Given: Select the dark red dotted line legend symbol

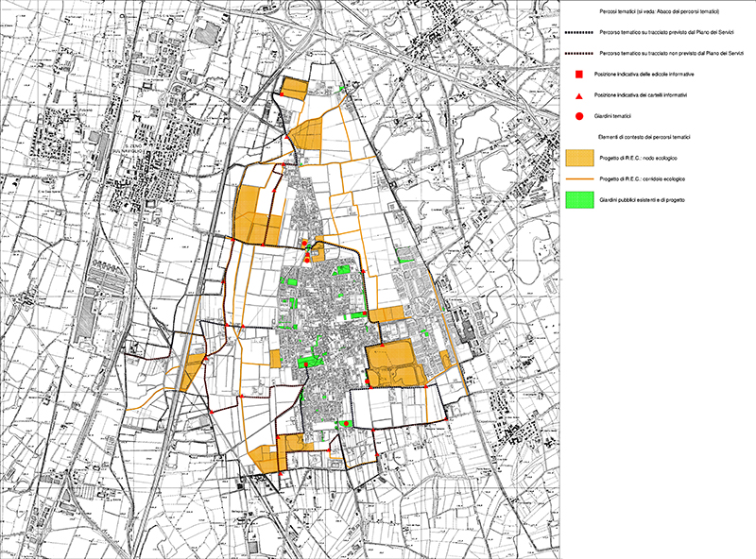Looking at the screenshot, I should [578, 53].
